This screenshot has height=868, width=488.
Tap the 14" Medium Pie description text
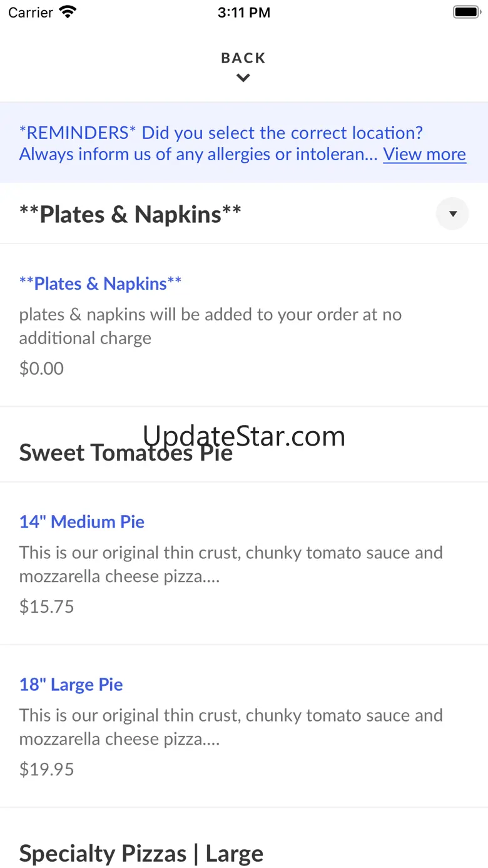[x=230, y=564]
